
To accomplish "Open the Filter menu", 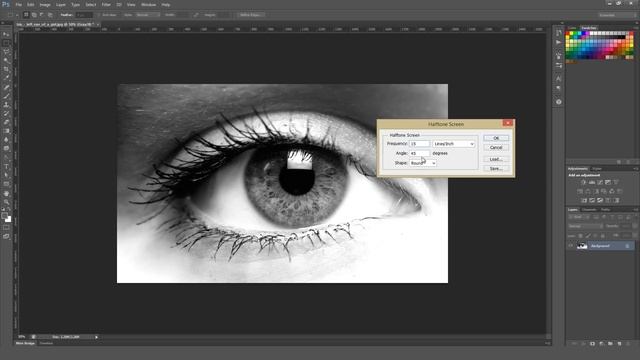I will 106,5.
